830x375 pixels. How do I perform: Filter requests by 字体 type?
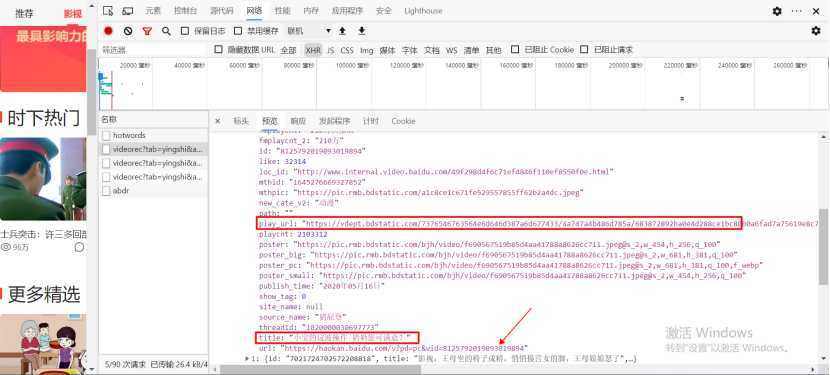coord(409,50)
